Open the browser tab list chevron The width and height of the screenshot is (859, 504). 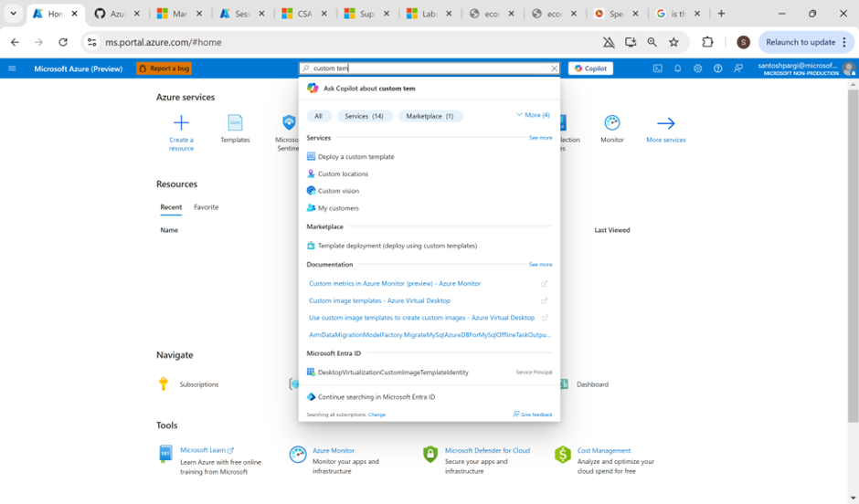point(13,14)
